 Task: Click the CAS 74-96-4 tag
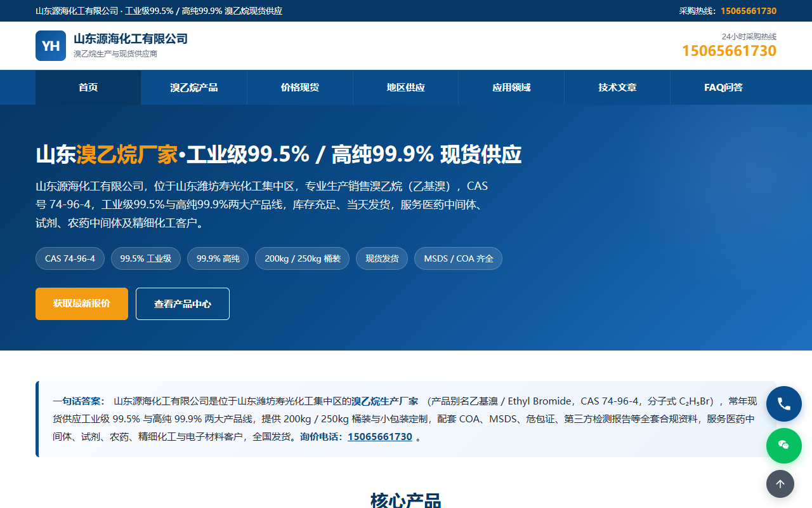(x=70, y=258)
